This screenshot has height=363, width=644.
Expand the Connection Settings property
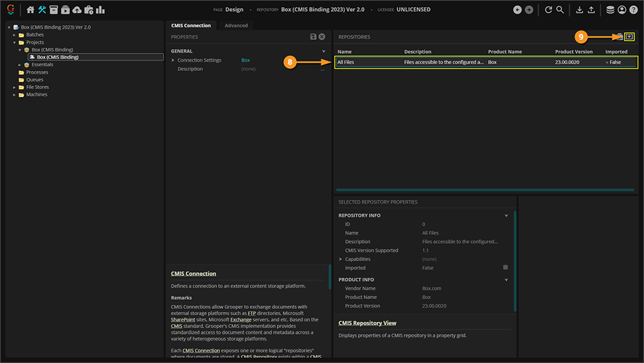click(173, 61)
